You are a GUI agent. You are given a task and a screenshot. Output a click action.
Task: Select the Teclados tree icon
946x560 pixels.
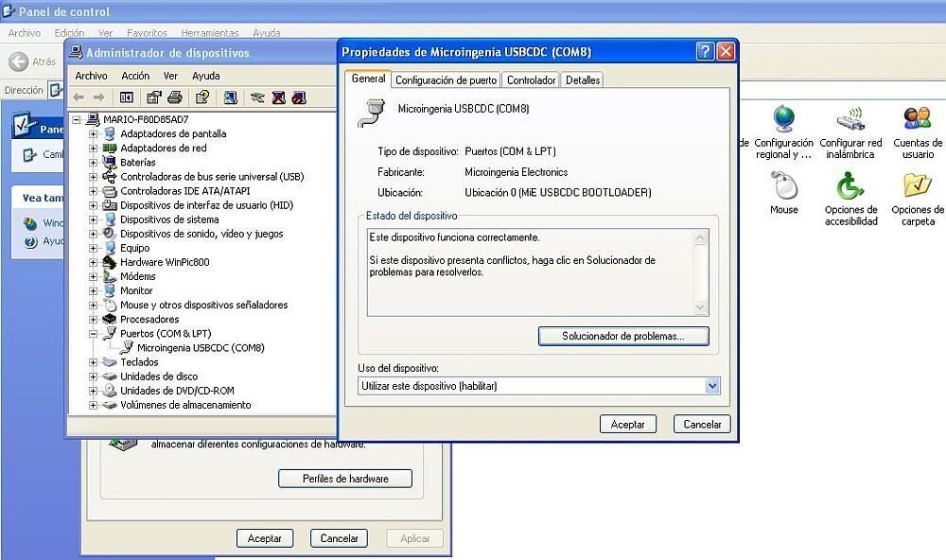pyautogui.click(x=110, y=362)
